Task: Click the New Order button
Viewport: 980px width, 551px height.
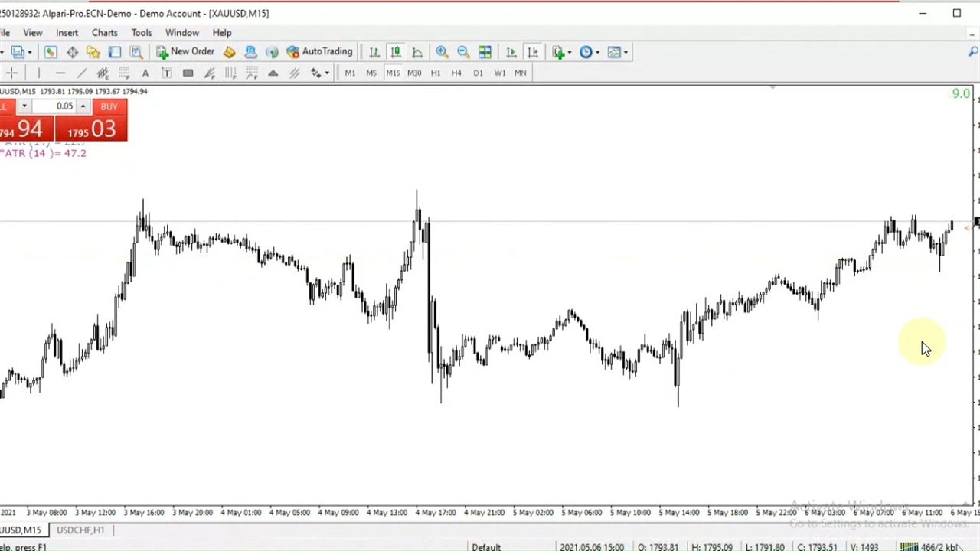Action: pos(185,52)
